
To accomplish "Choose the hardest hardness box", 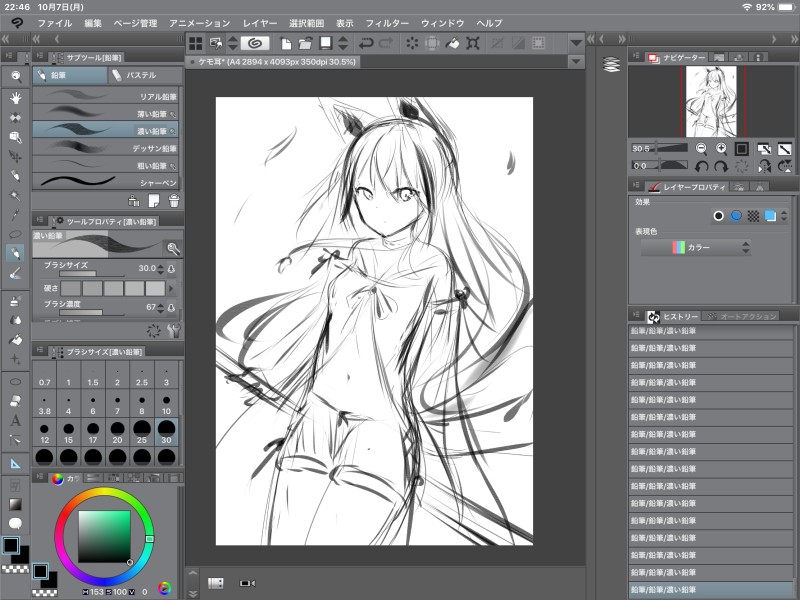I will coord(155,288).
